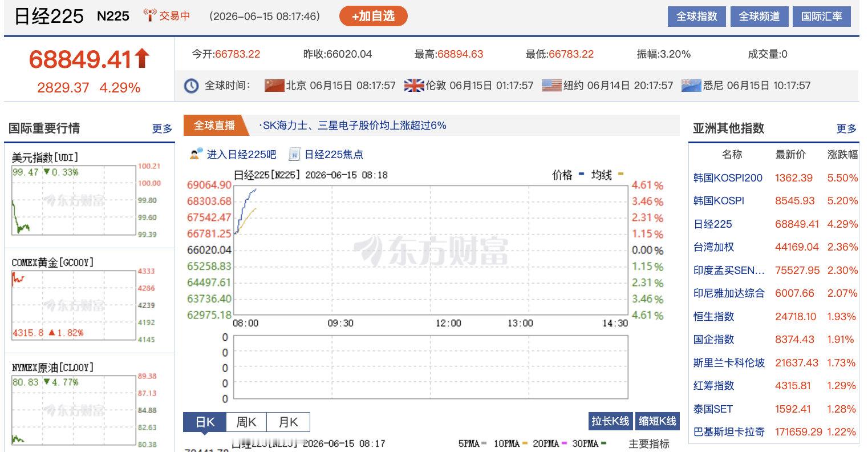
Task: Open the 美元指数[UDI] mini chart
Action: point(86,196)
